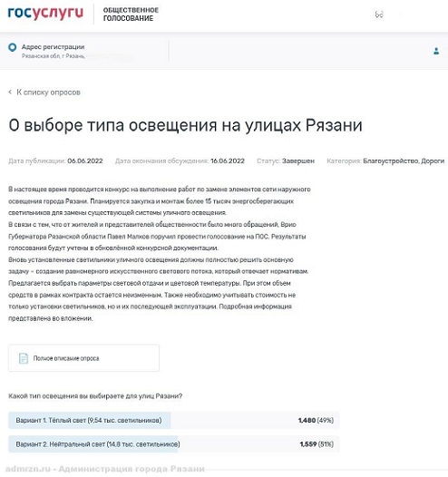The image size is (448, 477).
Task: Select Вариант 2 Нейтральный свет result bar
Action: tap(173, 444)
